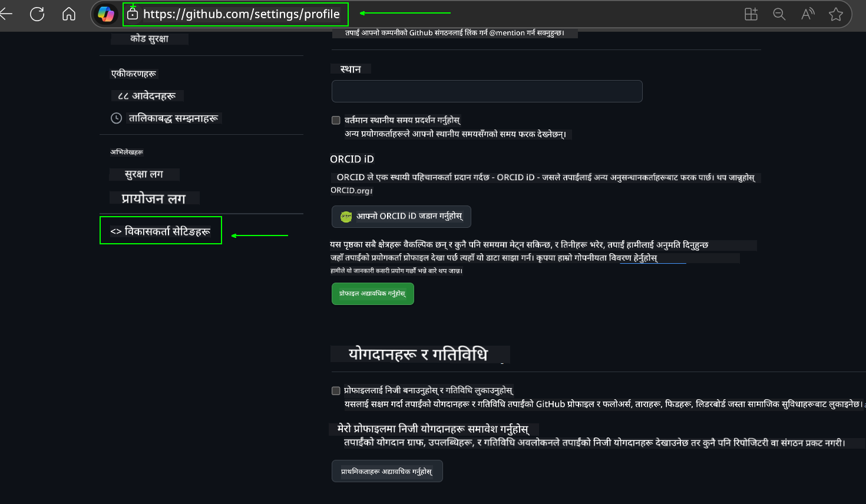Click आफ्नो ORCID iD जडान गर्नुहोस् button
This screenshot has height=504, width=866.
pyautogui.click(x=401, y=217)
